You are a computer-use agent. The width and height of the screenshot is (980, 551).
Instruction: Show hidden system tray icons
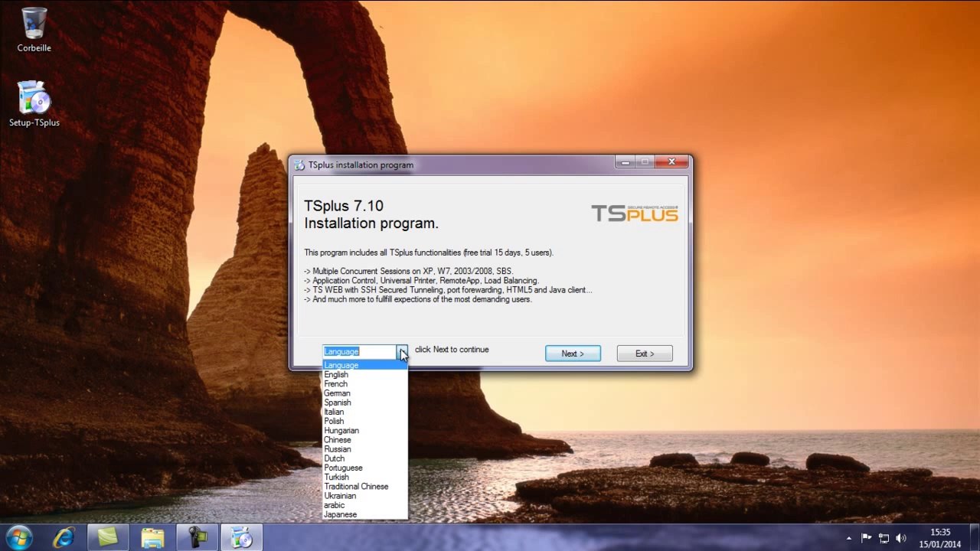point(848,538)
